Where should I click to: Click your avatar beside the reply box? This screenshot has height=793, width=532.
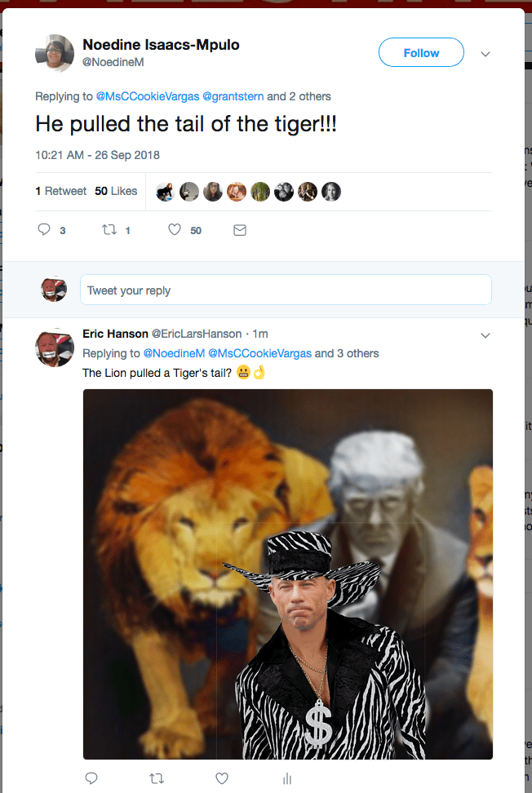coord(54,290)
